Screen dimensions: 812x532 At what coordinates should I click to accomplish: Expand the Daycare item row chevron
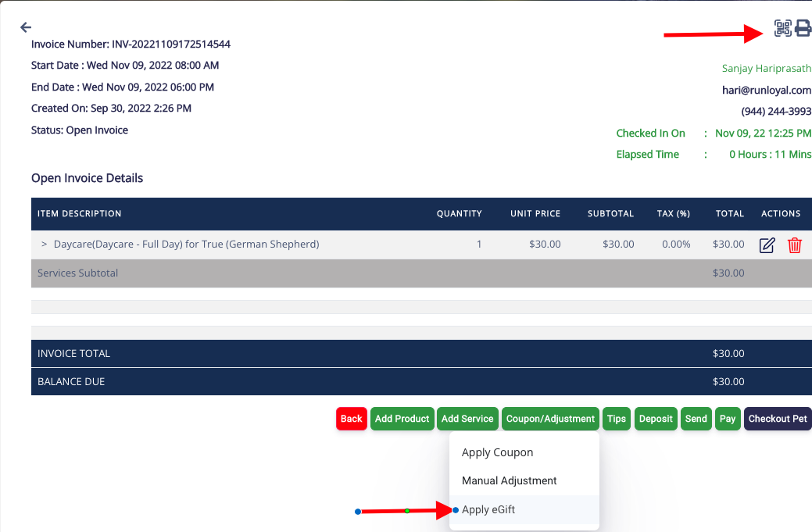tap(44, 244)
